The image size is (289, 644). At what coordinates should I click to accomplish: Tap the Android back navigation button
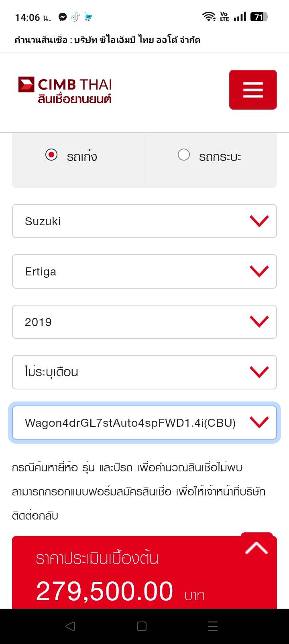[70, 626]
